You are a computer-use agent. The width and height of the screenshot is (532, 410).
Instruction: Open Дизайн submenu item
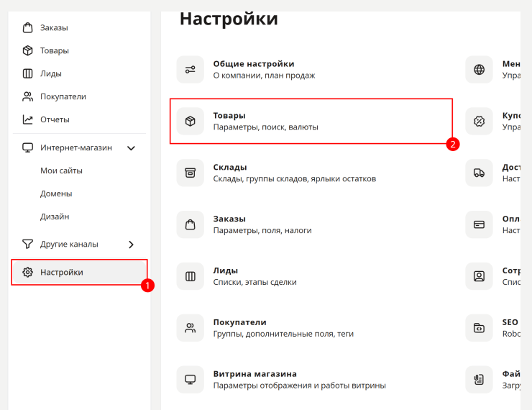point(55,217)
